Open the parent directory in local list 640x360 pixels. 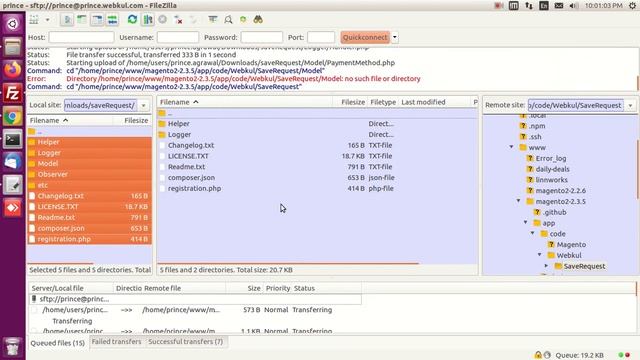(x=89, y=131)
